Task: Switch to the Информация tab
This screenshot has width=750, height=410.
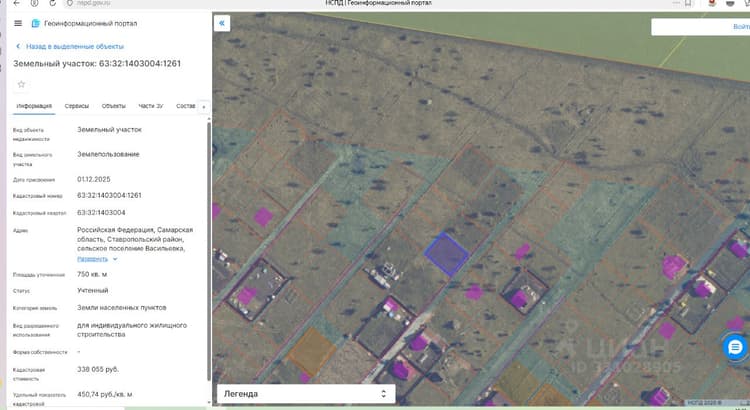Action: click(34, 106)
